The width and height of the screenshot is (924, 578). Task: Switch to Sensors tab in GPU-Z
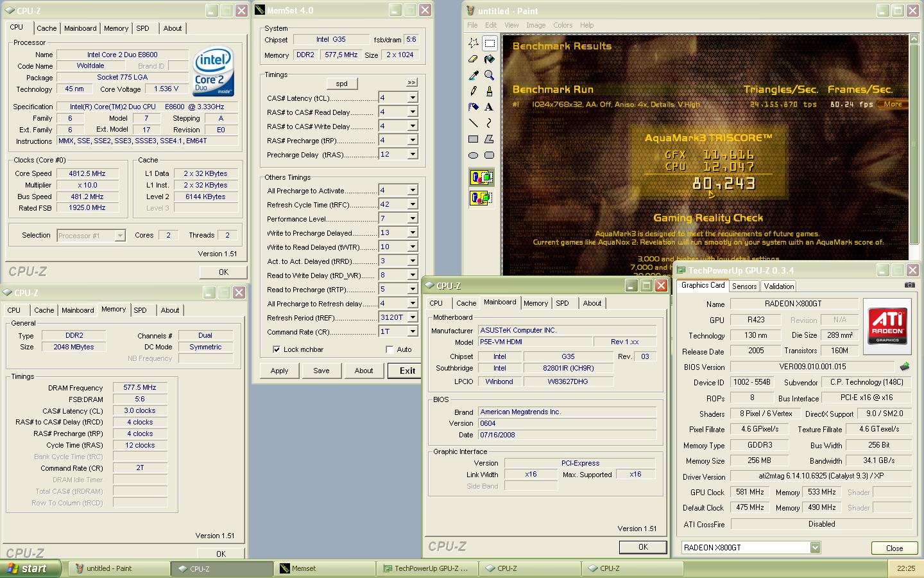[x=744, y=286]
